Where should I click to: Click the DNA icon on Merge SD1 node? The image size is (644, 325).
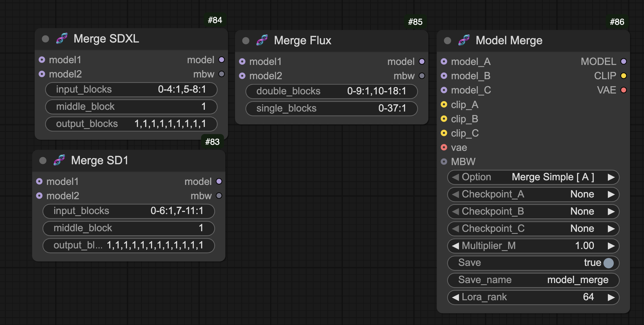[x=59, y=160]
